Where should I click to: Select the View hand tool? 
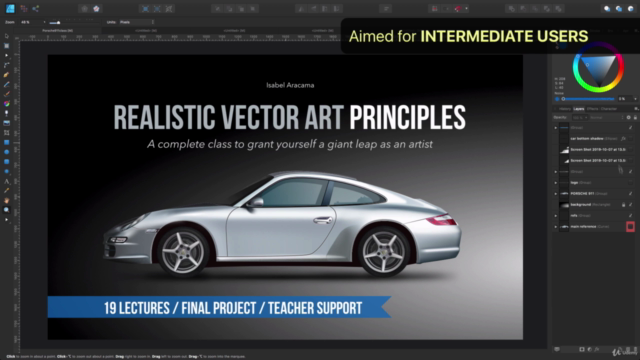(7, 200)
